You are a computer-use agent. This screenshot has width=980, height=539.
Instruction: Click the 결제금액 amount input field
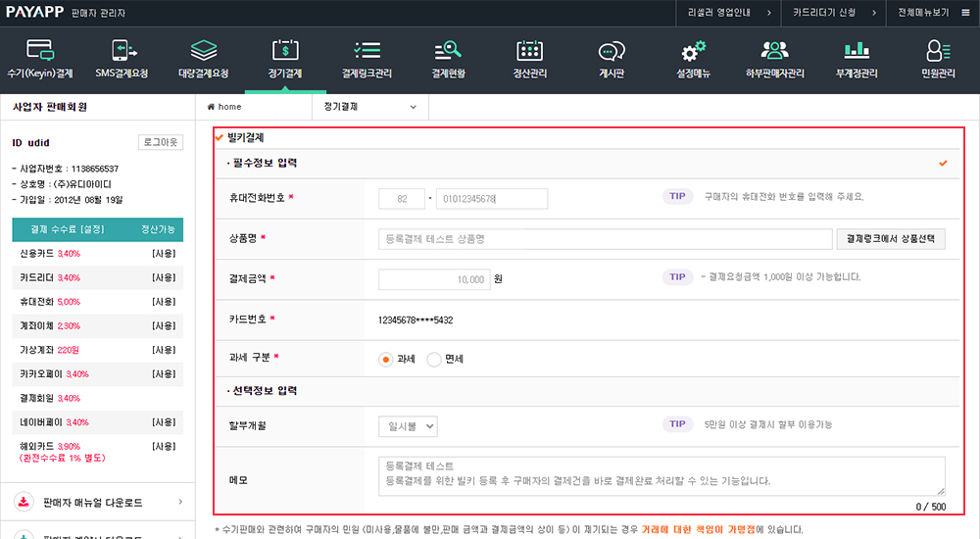[x=433, y=279]
